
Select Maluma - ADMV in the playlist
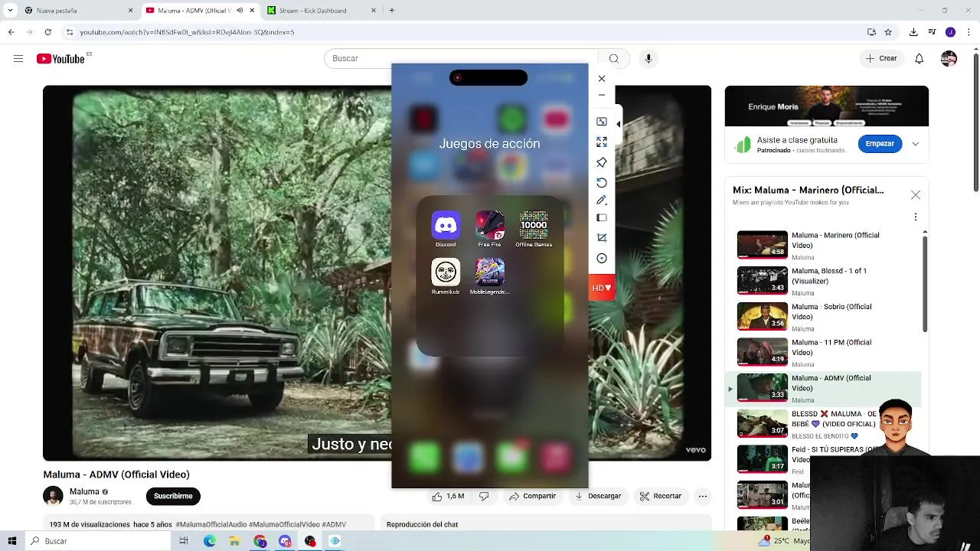(x=824, y=388)
